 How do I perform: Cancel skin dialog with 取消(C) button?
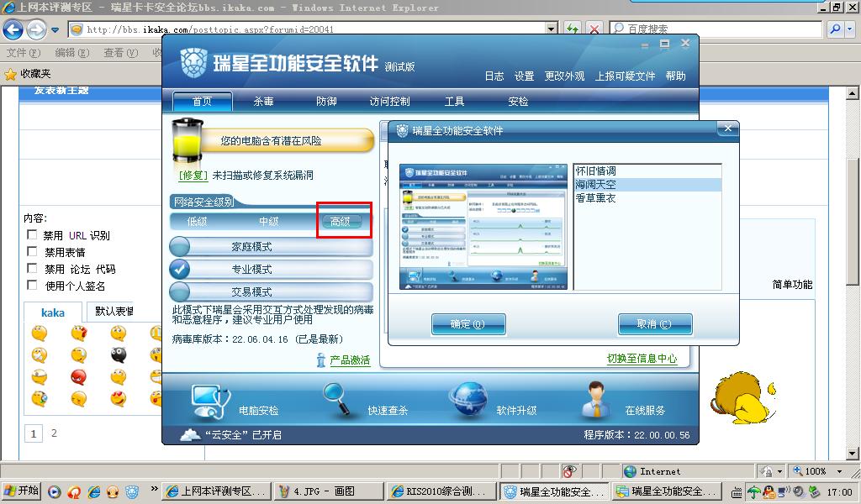(x=654, y=324)
